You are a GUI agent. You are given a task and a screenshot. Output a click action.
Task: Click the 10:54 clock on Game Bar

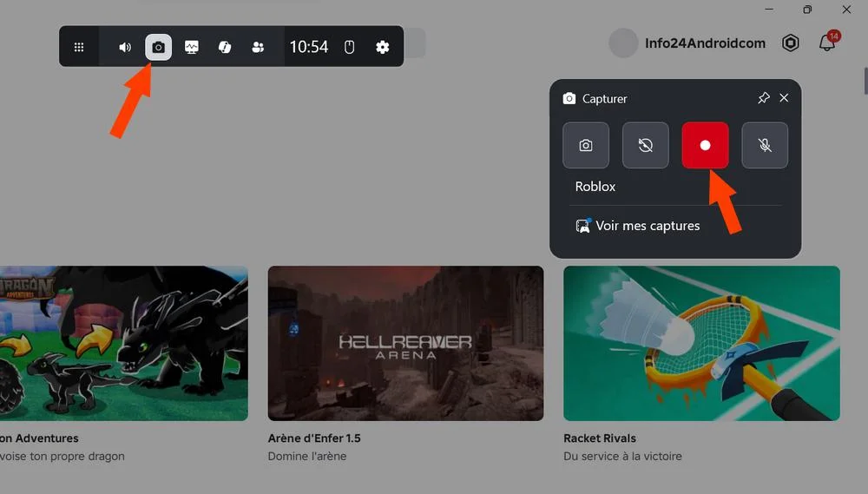point(309,47)
